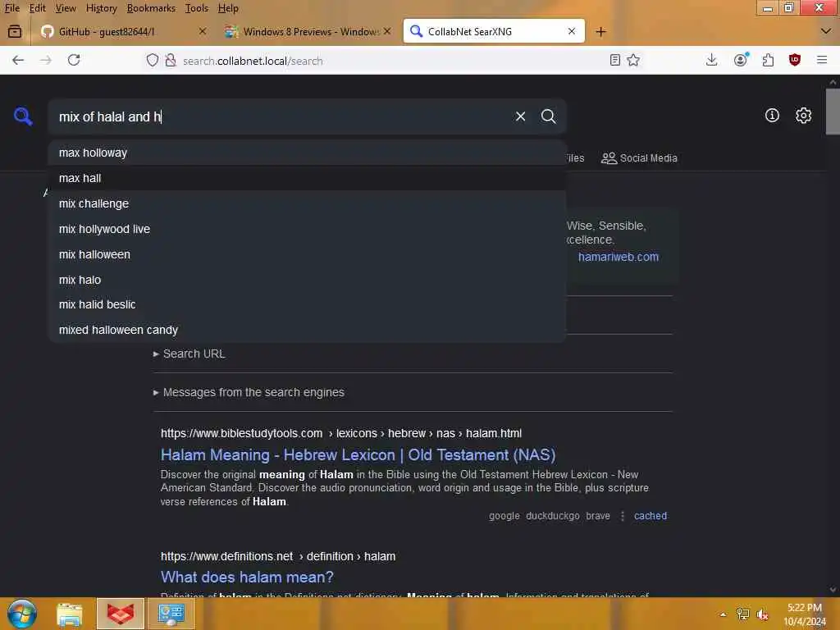
Task: Open the biblestudytools result options dots
Action: (x=622, y=516)
